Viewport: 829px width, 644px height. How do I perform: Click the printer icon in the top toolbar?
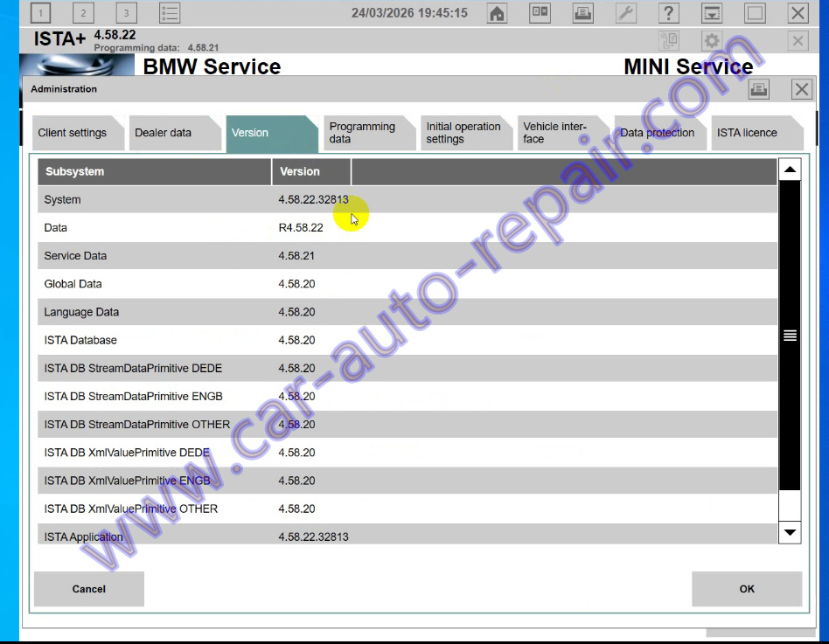point(582,12)
